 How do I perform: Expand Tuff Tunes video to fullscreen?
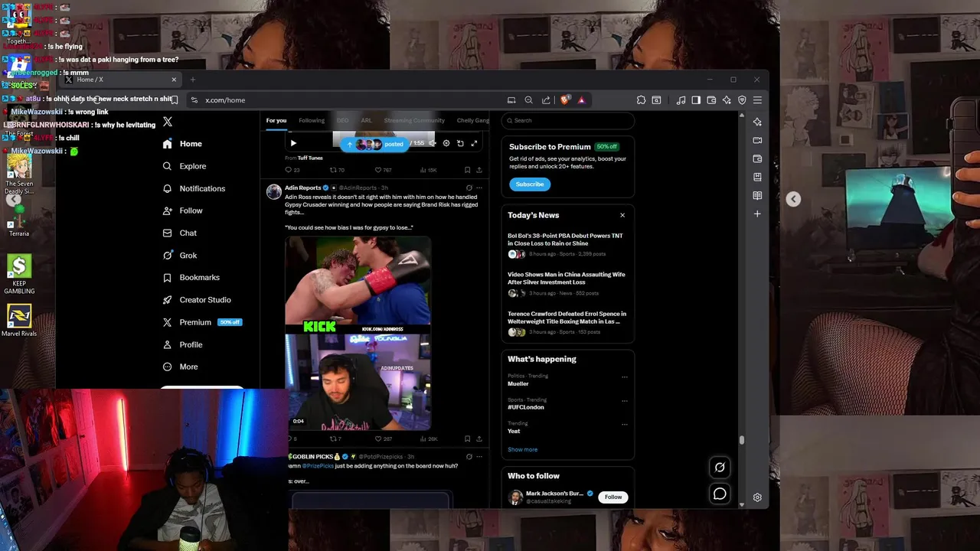coord(474,143)
